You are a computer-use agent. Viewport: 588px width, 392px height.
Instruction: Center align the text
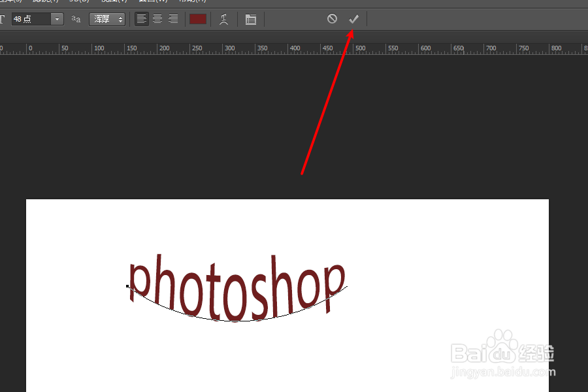coord(157,19)
